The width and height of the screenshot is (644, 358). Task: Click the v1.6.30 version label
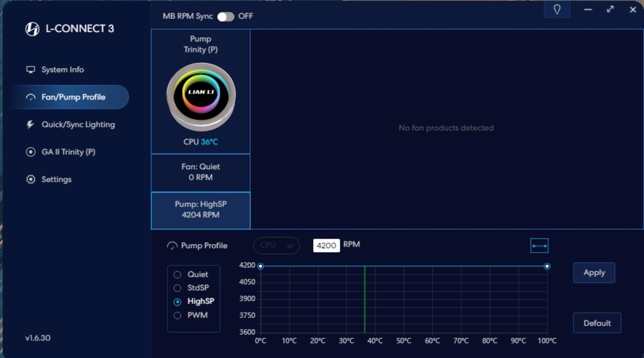point(38,338)
